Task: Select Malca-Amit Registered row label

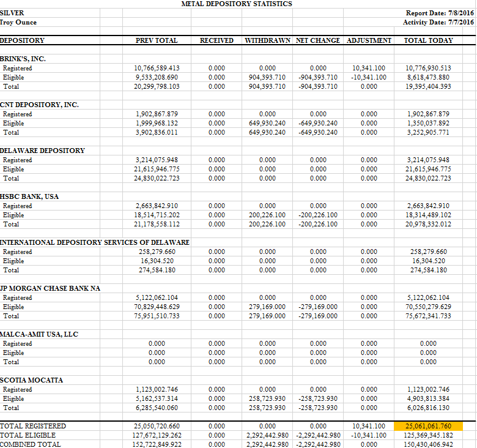Action: pyautogui.click(x=17, y=343)
